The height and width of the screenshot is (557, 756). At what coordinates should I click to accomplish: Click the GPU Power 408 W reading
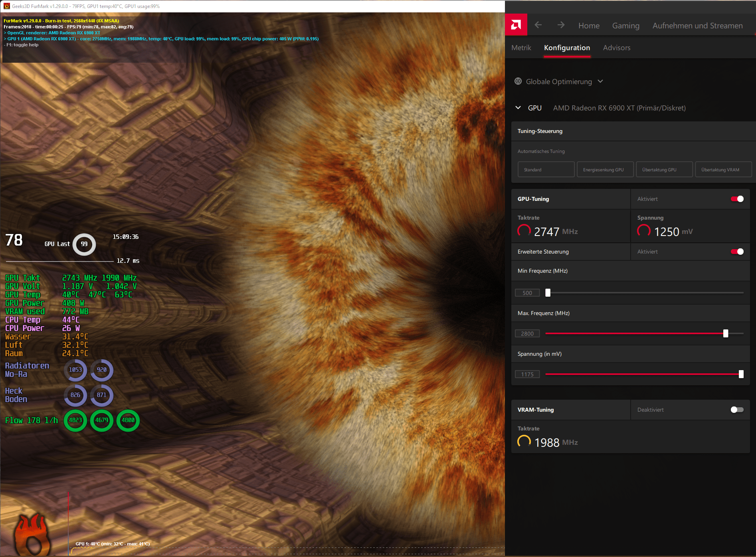pyautogui.click(x=73, y=303)
